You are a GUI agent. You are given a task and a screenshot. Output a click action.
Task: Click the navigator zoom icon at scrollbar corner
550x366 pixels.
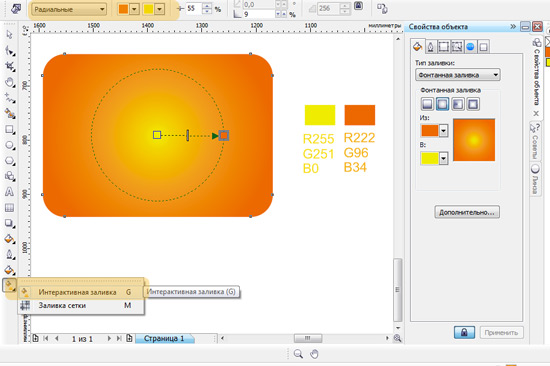pyautogui.click(x=397, y=338)
